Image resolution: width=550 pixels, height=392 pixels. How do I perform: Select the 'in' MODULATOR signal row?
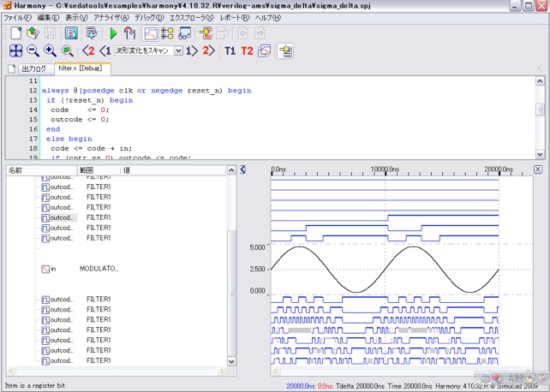(x=51, y=269)
